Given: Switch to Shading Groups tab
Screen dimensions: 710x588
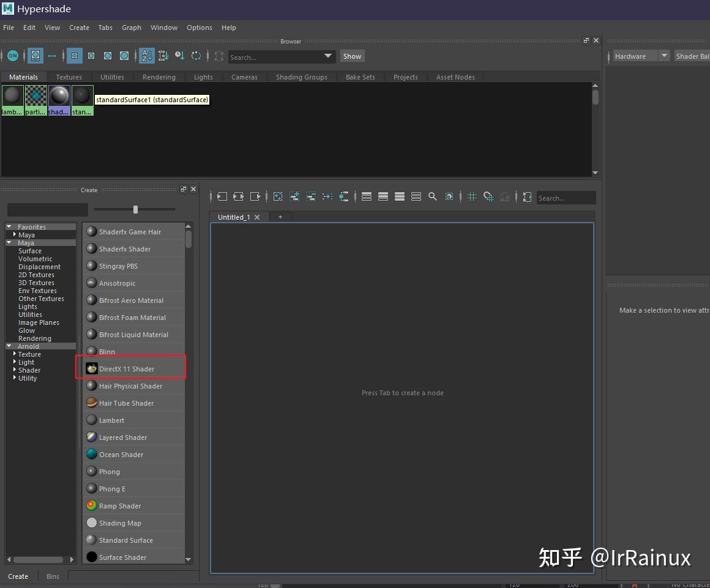Looking at the screenshot, I should [302, 77].
